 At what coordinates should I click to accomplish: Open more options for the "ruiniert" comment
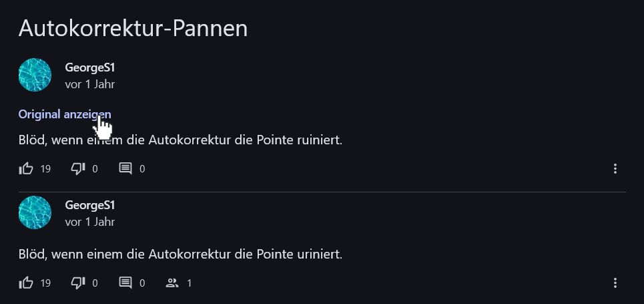click(615, 168)
